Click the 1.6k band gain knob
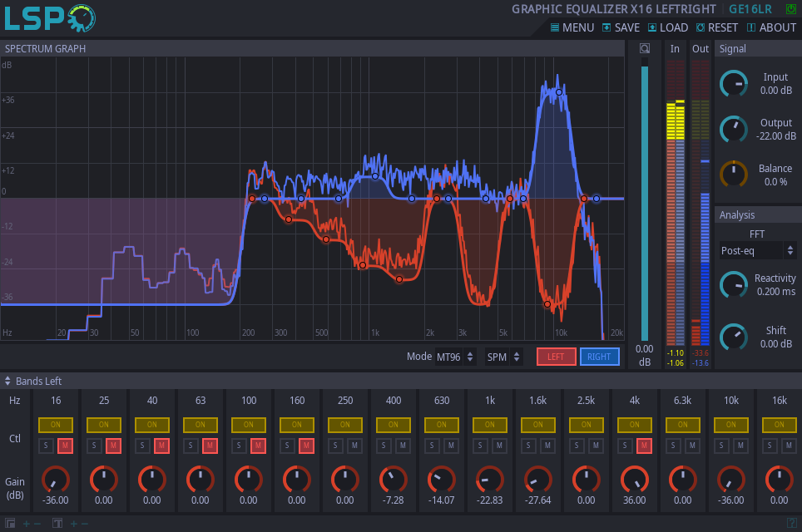The image size is (802, 532). [538, 480]
